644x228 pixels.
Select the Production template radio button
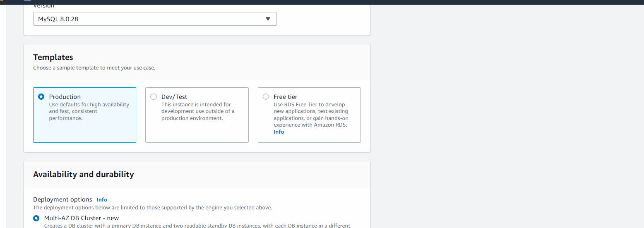[41, 97]
